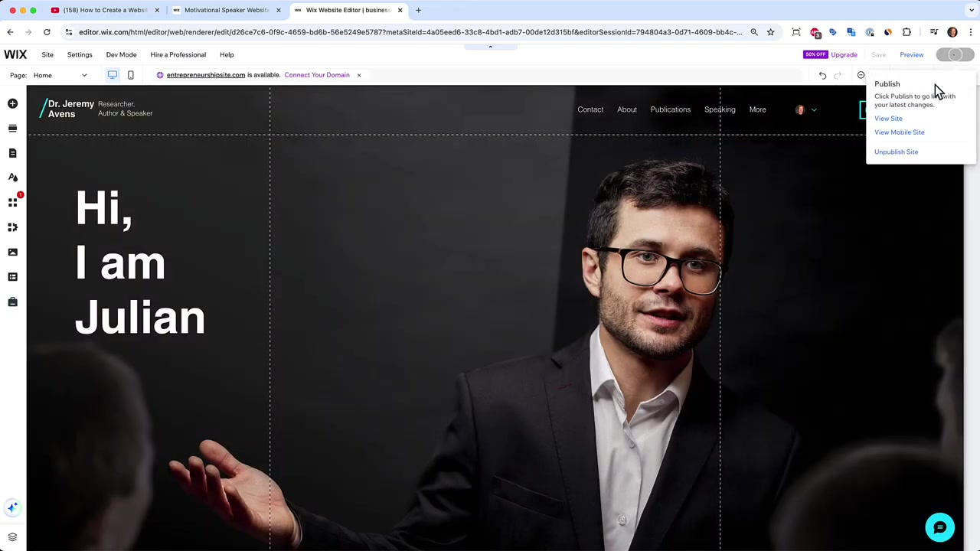
Task: Select the 'Hi, I am Julian' heading
Action: 140,262
